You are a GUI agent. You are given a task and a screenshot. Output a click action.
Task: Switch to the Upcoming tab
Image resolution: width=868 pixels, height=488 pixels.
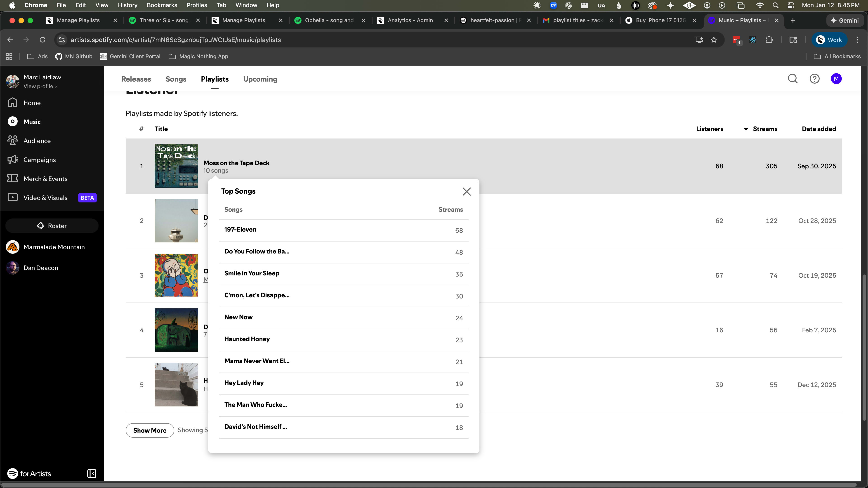[260, 79]
